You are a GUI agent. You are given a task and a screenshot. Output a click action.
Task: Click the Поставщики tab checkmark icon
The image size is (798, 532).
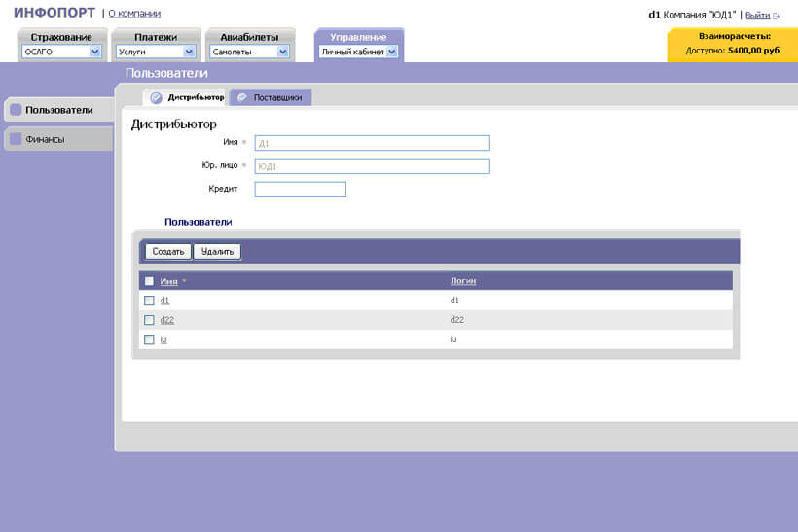[241, 97]
